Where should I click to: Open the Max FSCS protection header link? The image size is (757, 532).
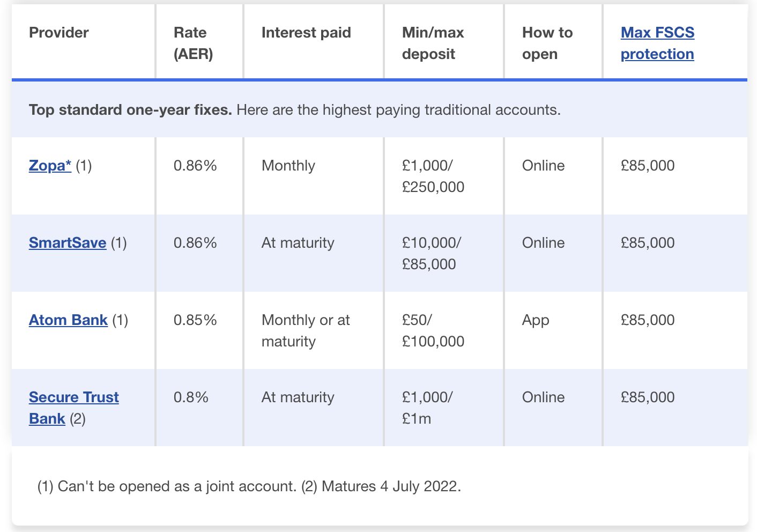(x=657, y=43)
